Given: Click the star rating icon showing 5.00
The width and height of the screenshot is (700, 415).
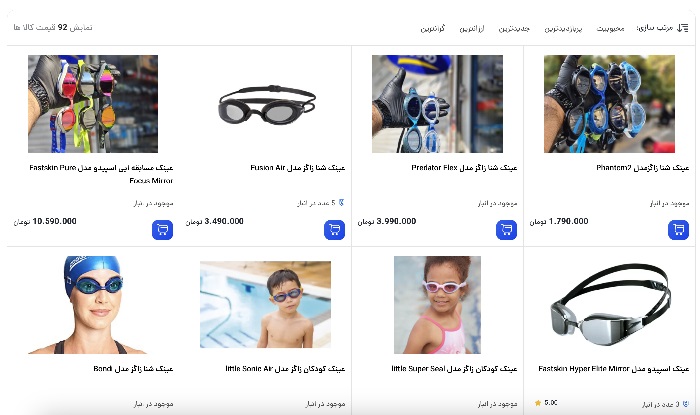Looking at the screenshot, I should pos(538,403).
